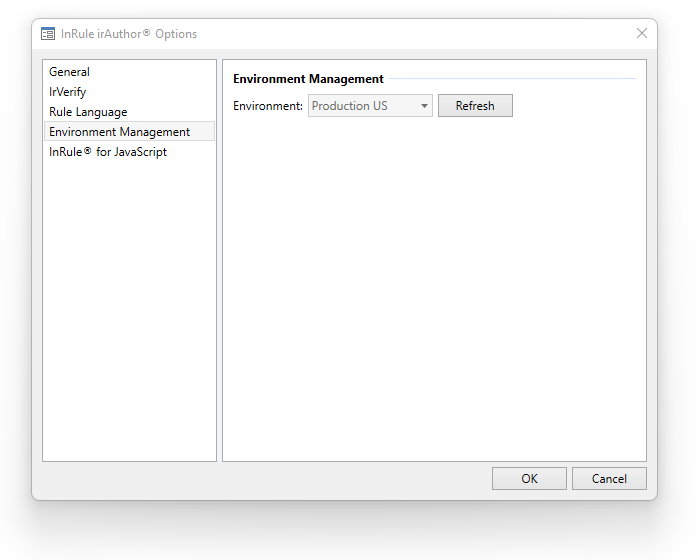Click the heading's horizontal separator line

tap(510, 79)
